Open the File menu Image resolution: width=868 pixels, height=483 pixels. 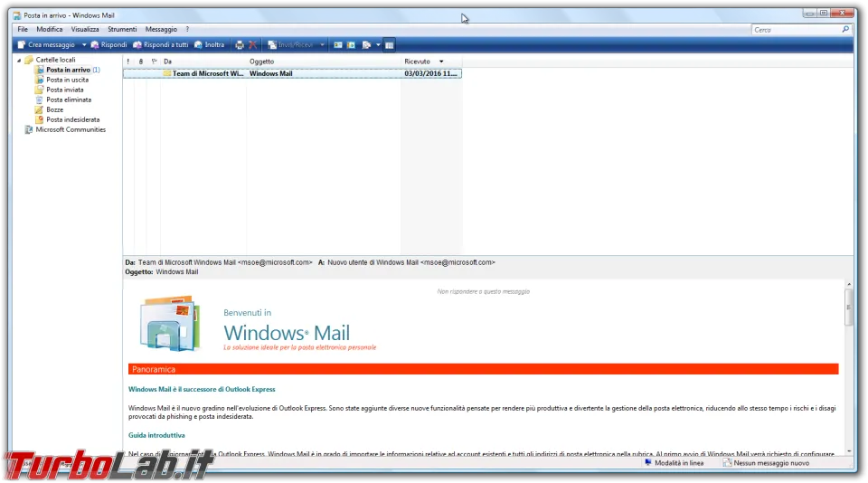click(x=23, y=29)
